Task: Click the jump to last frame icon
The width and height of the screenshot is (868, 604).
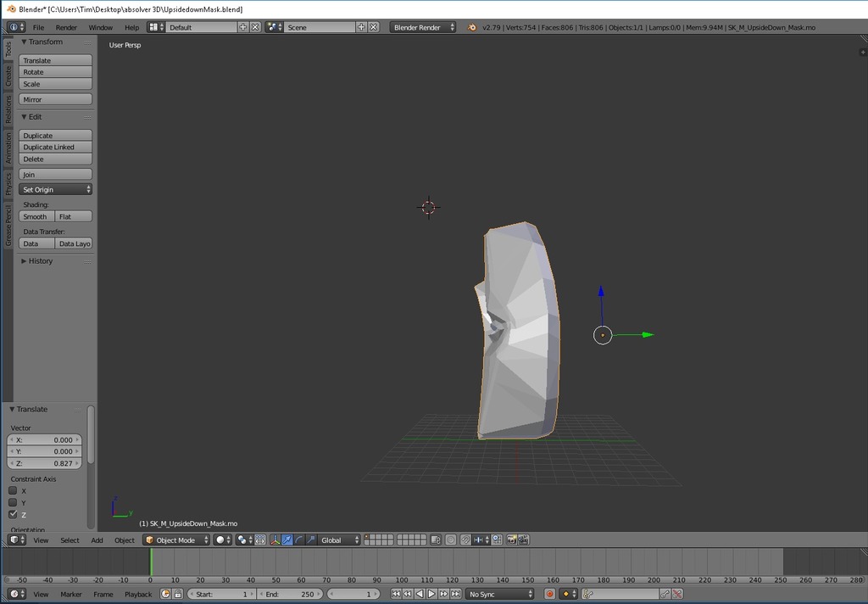Action: pos(455,594)
